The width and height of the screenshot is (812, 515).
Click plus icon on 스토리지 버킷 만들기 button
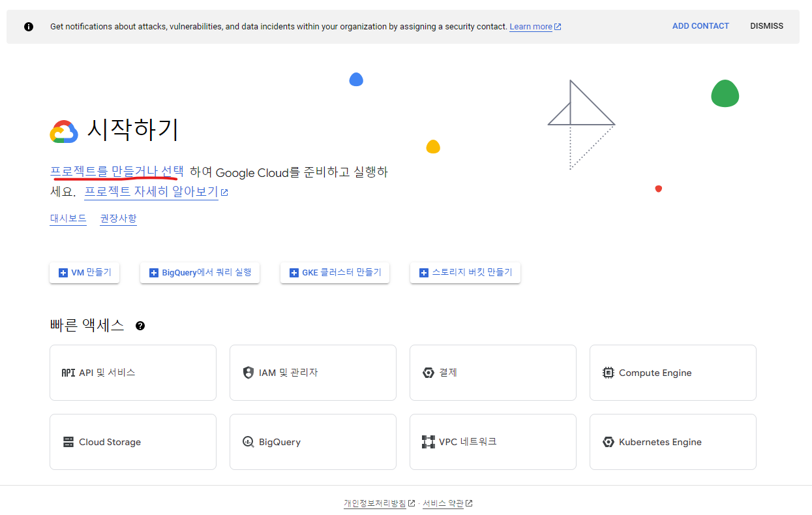[424, 273]
